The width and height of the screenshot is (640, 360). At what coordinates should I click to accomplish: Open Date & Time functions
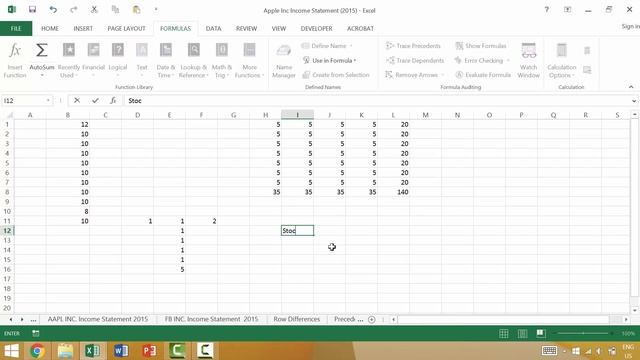(x=166, y=60)
